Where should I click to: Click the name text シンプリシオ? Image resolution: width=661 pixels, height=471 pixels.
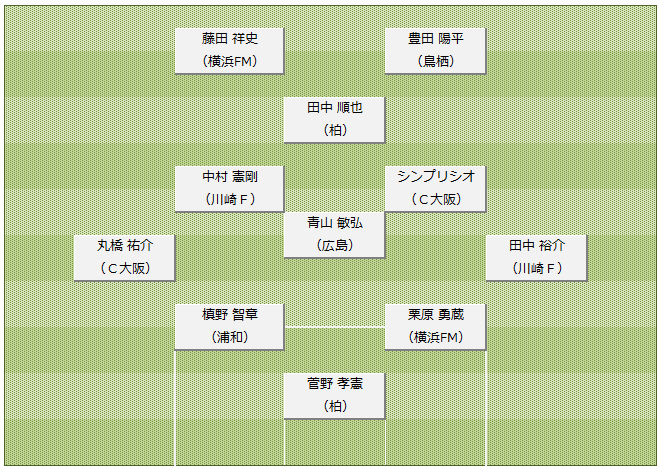[436, 176]
